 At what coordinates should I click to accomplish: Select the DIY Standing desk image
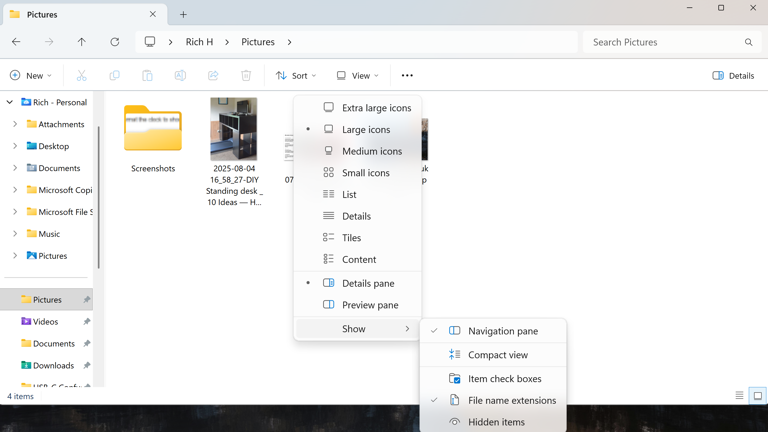[234, 129]
